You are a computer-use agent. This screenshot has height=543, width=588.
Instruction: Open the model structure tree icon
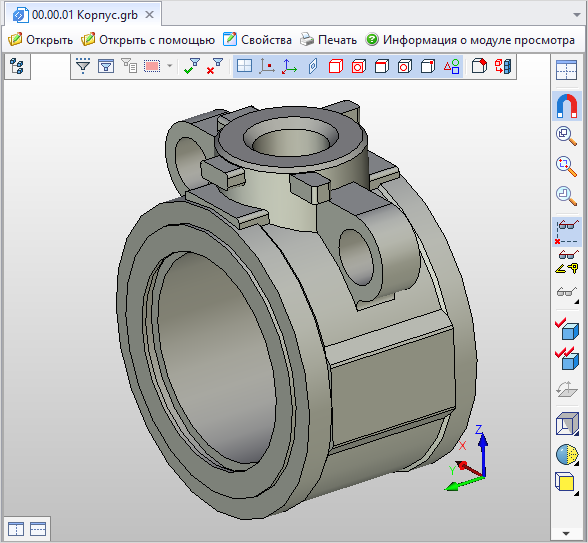click(x=17, y=67)
